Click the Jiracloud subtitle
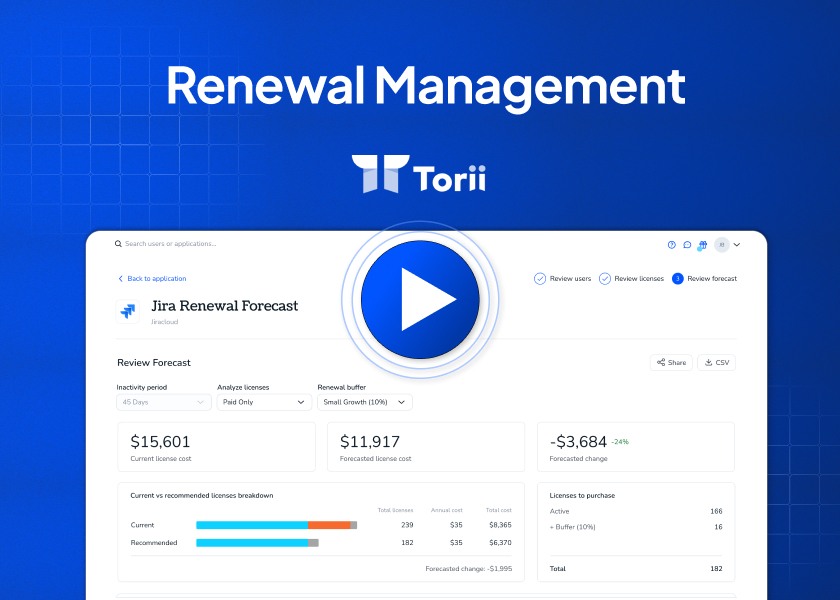The width and height of the screenshot is (840, 600). pos(164,322)
